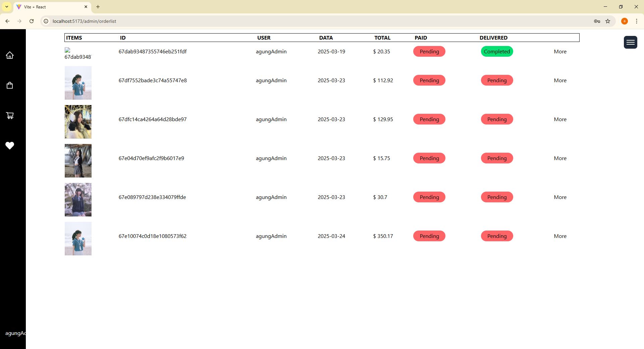The width and height of the screenshot is (644, 349).
Task: Switch to the Vite + React tab
Action: tap(50, 7)
